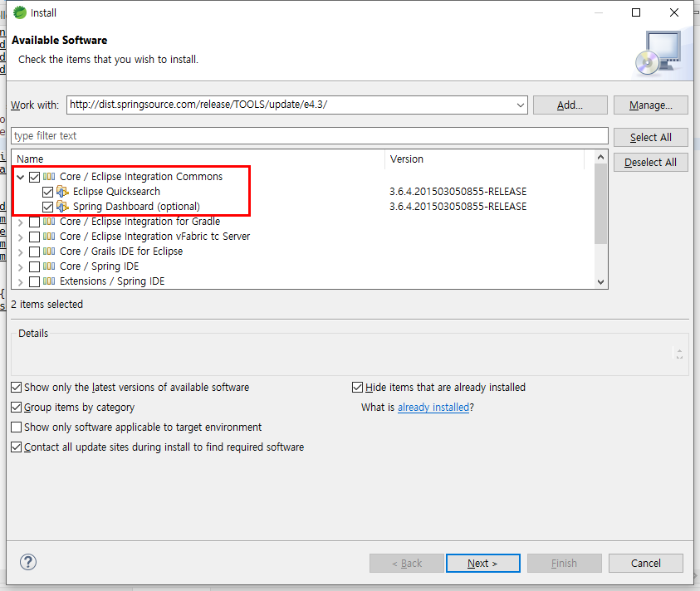Expand the Core / Spring IDE category
The height and width of the screenshot is (591, 700).
coord(21,267)
